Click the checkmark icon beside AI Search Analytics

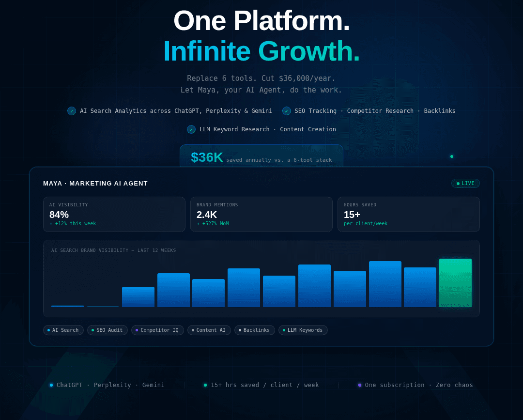[72, 111]
